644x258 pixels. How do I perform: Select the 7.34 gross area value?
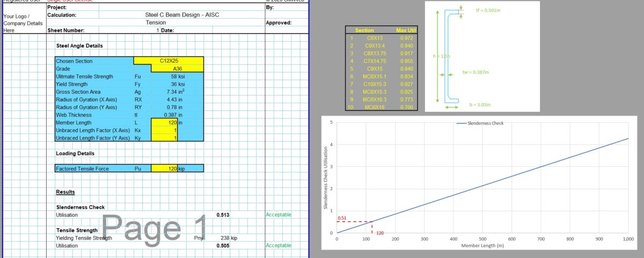pos(175,92)
